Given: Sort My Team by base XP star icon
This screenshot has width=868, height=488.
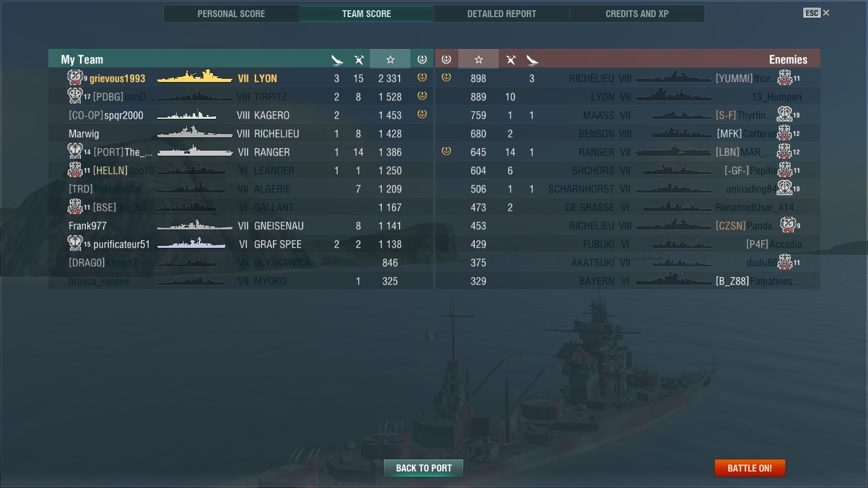Looking at the screenshot, I should click(390, 59).
